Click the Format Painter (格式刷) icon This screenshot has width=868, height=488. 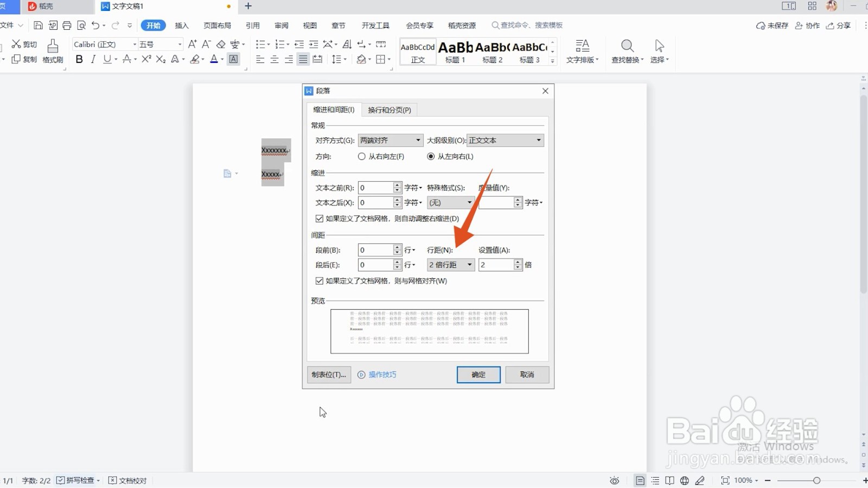[53, 46]
